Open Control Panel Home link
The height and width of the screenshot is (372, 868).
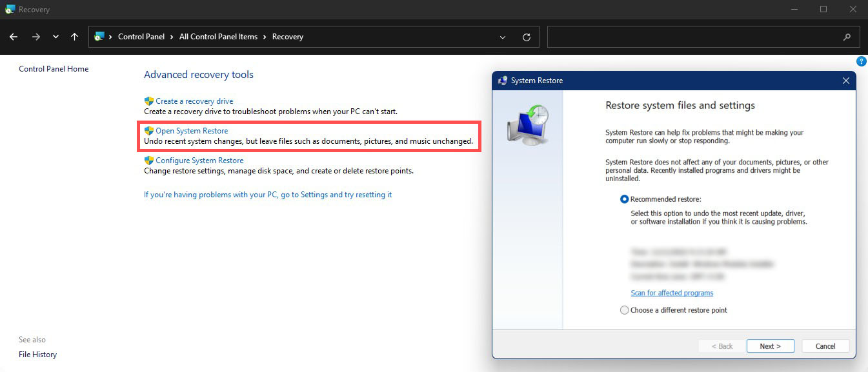pyautogui.click(x=54, y=69)
